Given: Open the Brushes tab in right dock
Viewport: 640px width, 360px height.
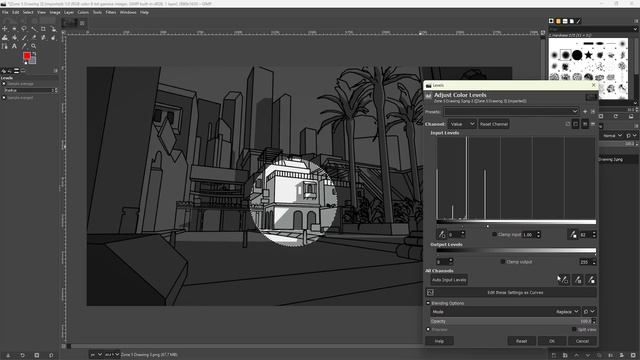Looking at the screenshot, I should click(551, 21).
